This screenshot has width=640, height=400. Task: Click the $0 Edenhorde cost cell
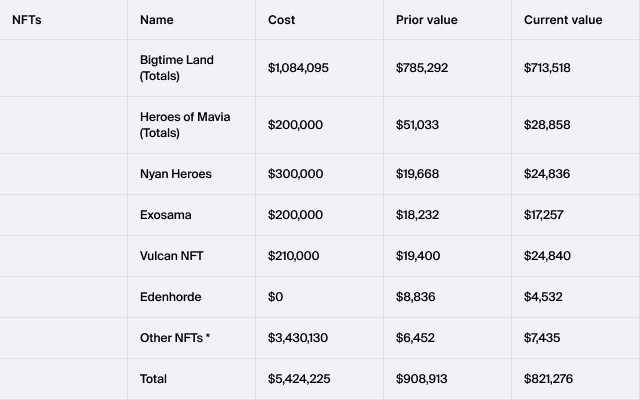coord(276,297)
